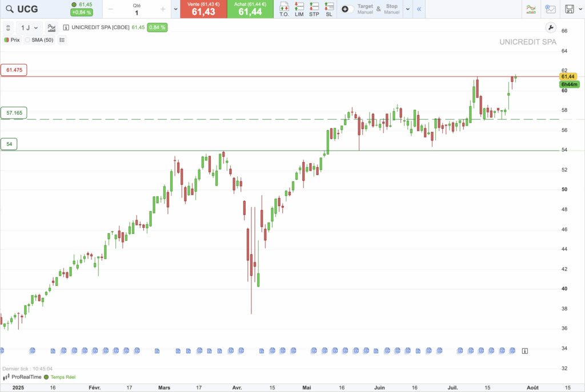
Task: Click the green 6h44m countdown tag
Action: point(570,84)
